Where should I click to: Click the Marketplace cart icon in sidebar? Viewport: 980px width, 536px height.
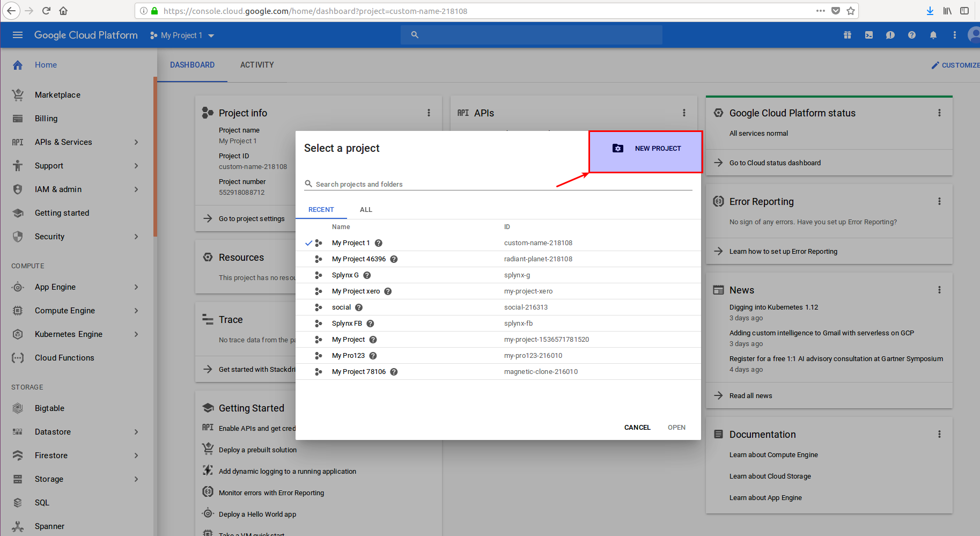click(x=18, y=95)
